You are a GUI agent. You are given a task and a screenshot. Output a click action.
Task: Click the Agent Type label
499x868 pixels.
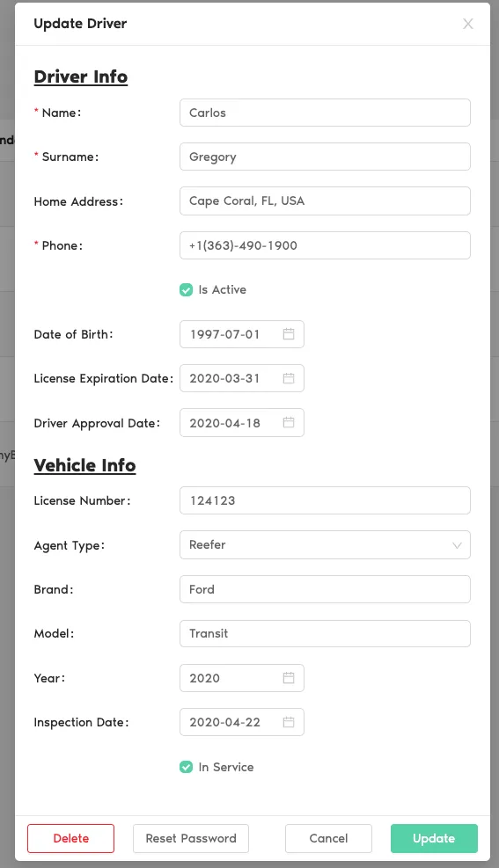tap(70, 545)
